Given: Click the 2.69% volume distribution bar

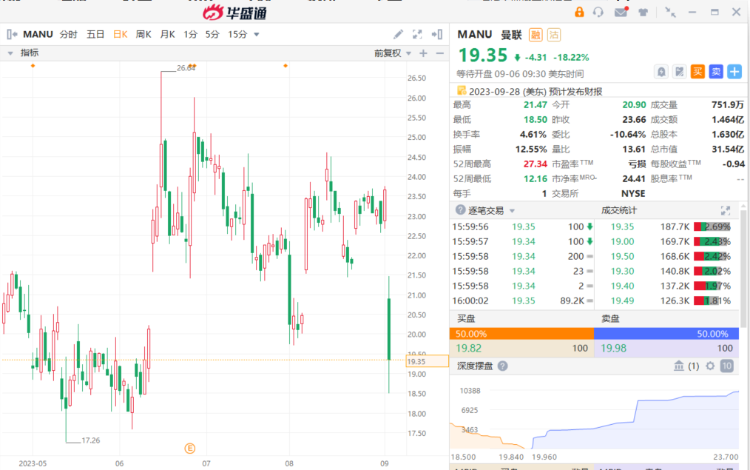Looking at the screenshot, I should coord(712,227).
